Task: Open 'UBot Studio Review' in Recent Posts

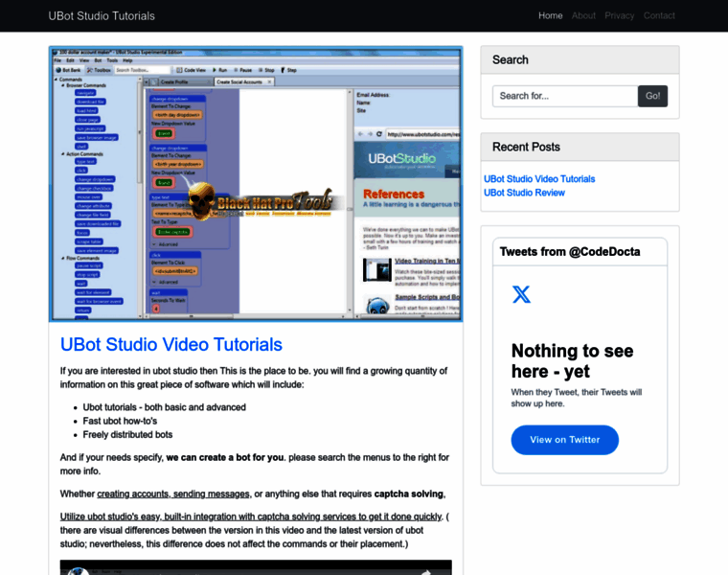Action: 524,193
